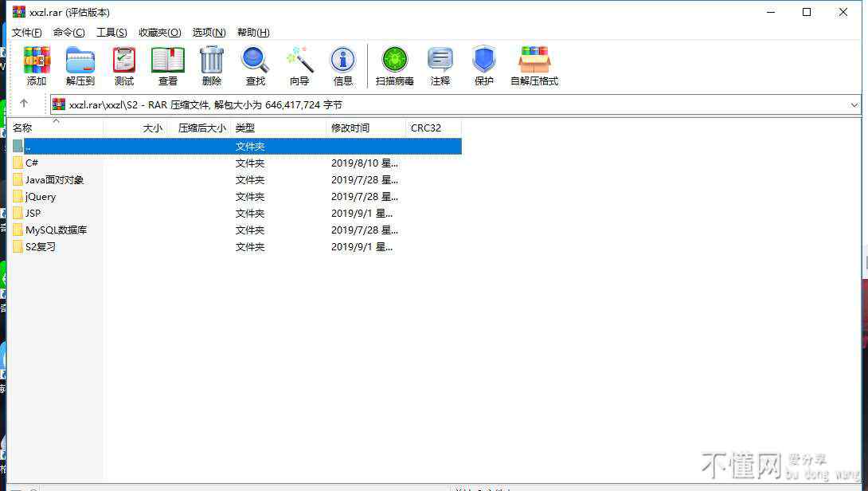Expand the archive path dropdown arrow
Viewport: 868px width, 491px height.
tap(854, 104)
